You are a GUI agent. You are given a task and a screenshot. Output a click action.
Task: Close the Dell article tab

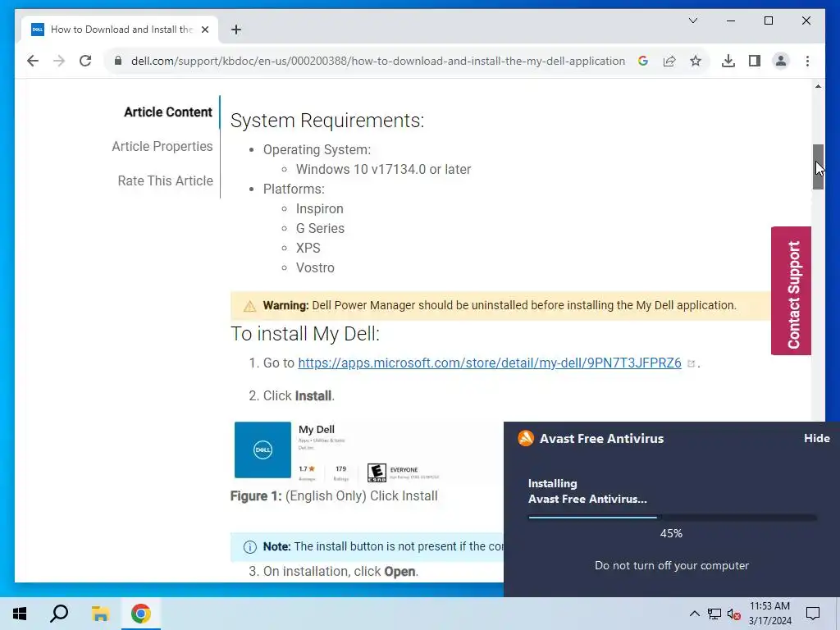[x=204, y=30]
